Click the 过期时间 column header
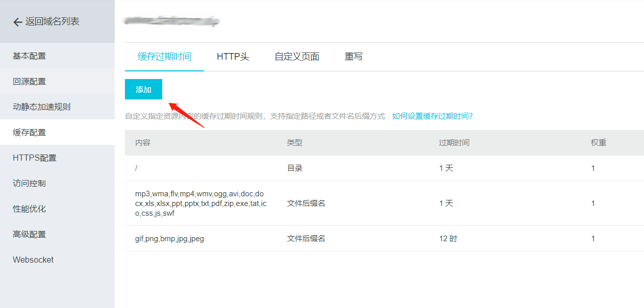Image resolution: width=644 pixels, height=308 pixels. point(454,143)
